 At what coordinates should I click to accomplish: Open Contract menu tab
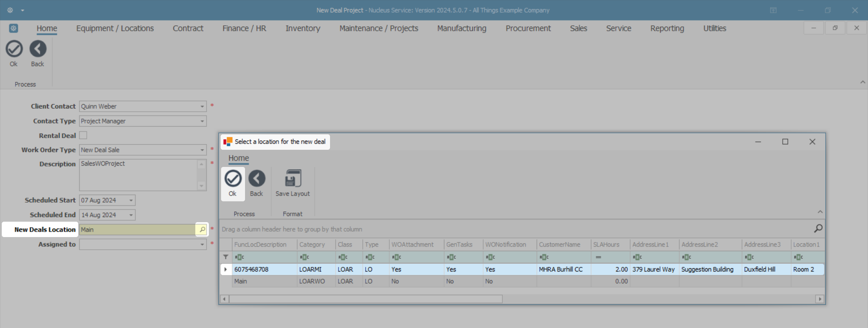point(188,28)
